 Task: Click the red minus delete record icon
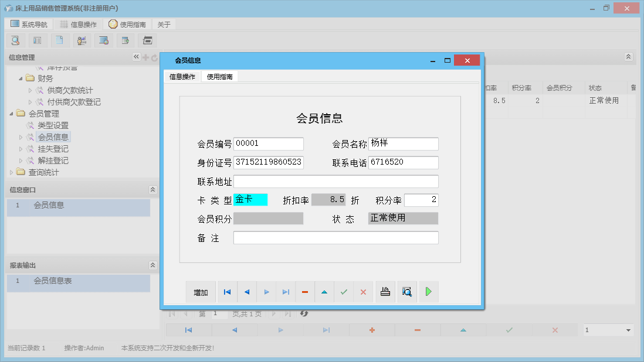pyautogui.click(x=305, y=291)
